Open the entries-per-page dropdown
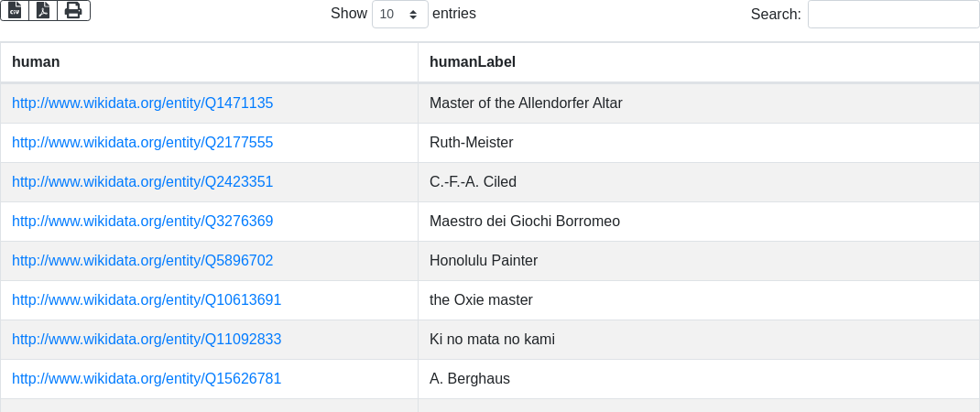Screen dimensions: 980x412 [x=399, y=15]
